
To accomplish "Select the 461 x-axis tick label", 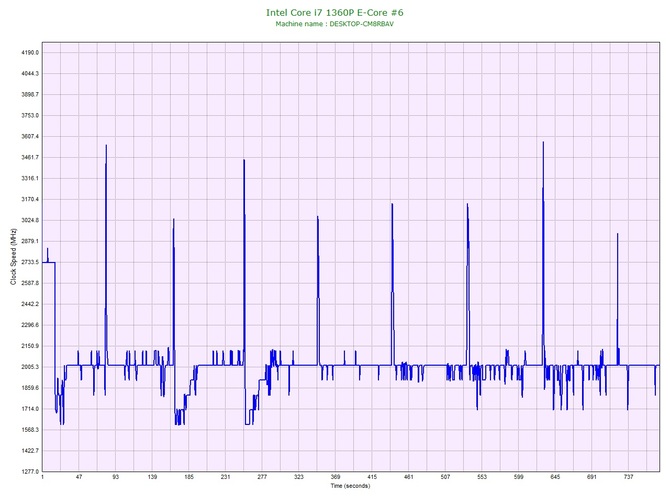I will click(x=408, y=477).
